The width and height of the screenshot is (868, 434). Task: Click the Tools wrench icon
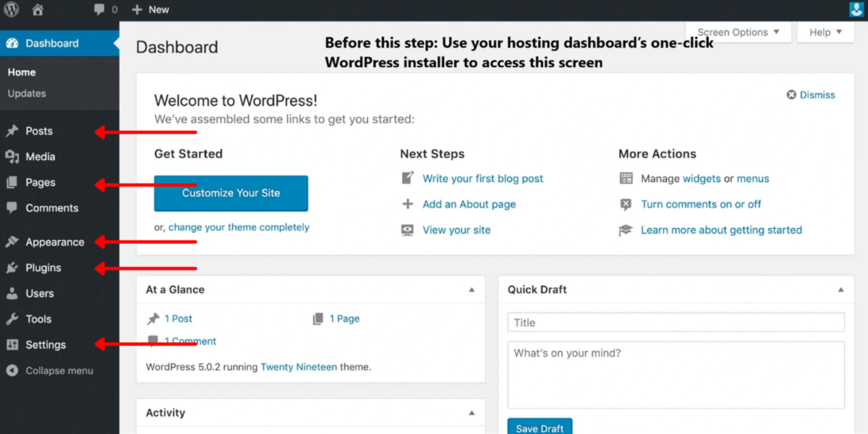coord(12,319)
